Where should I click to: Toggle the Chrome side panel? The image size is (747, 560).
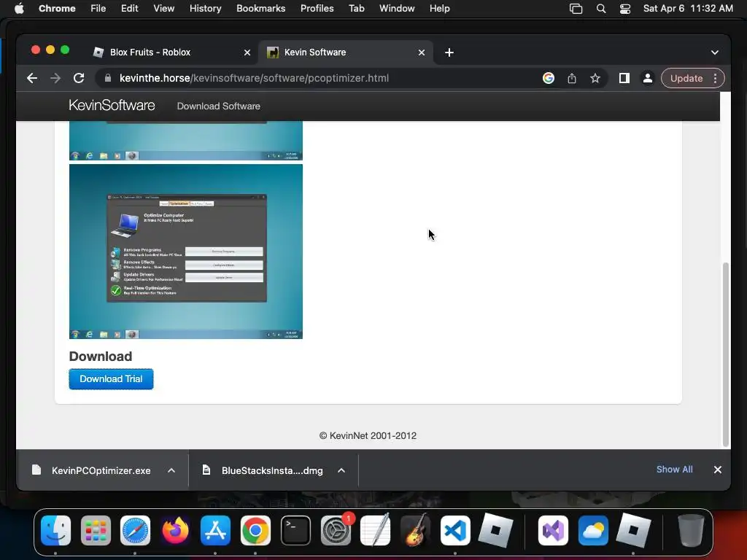coord(624,78)
